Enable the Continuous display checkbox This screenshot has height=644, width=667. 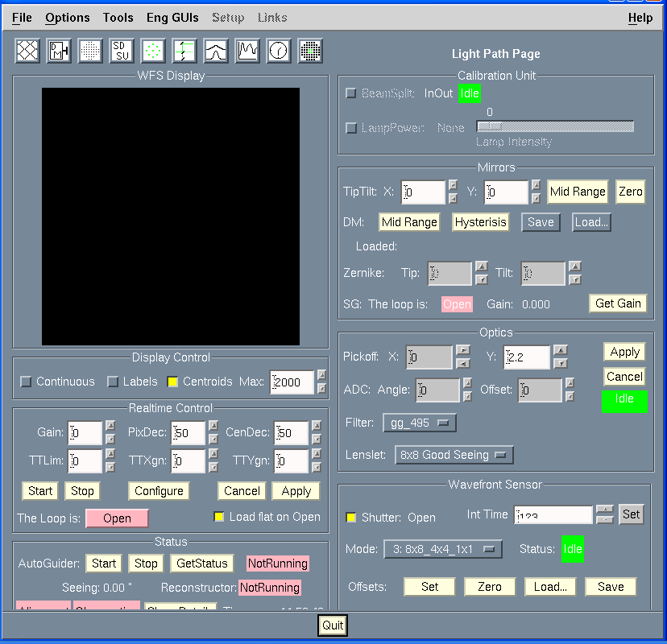click(x=26, y=382)
